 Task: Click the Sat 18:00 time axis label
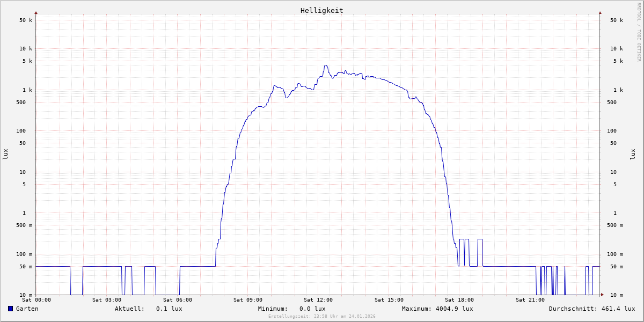[x=459, y=300]
